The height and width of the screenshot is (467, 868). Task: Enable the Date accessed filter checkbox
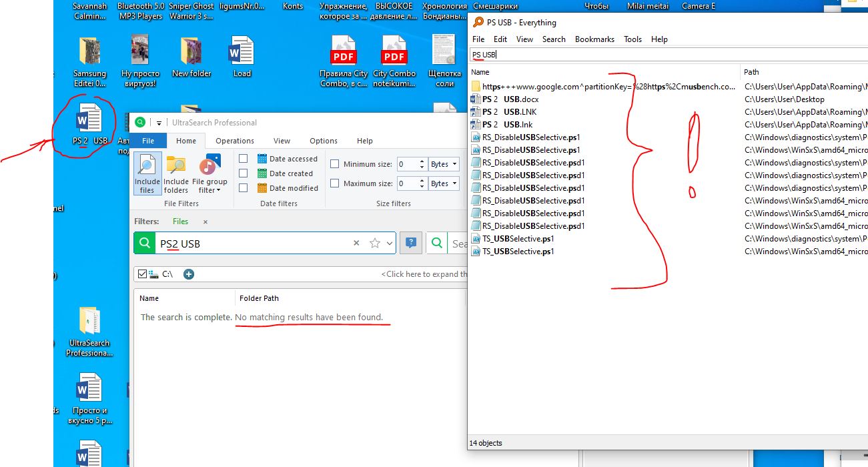244,159
